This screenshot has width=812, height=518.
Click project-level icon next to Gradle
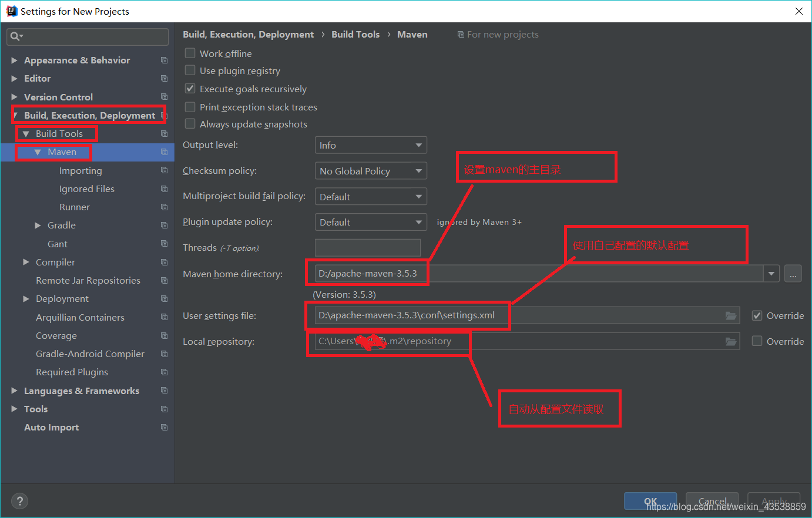point(164,226)
